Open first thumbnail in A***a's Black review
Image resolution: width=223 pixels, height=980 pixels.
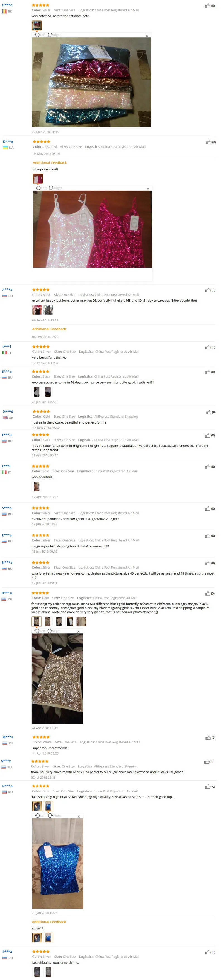[37, 310]
